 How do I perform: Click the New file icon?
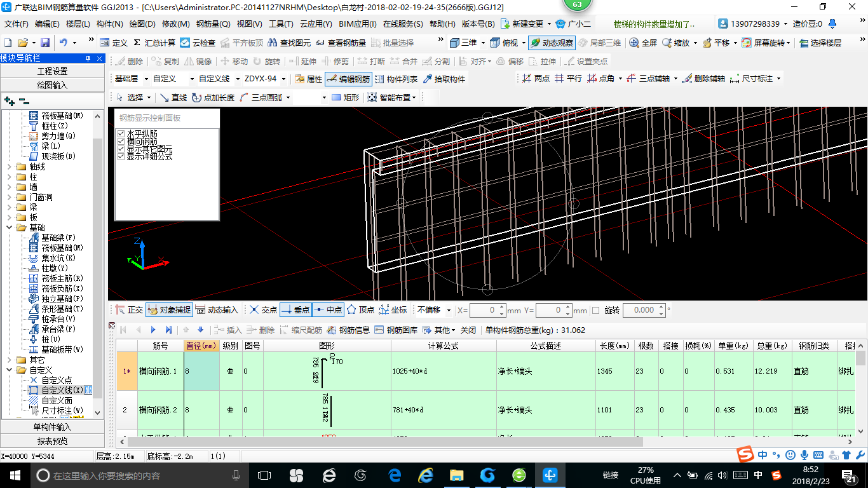coord(8,43)
